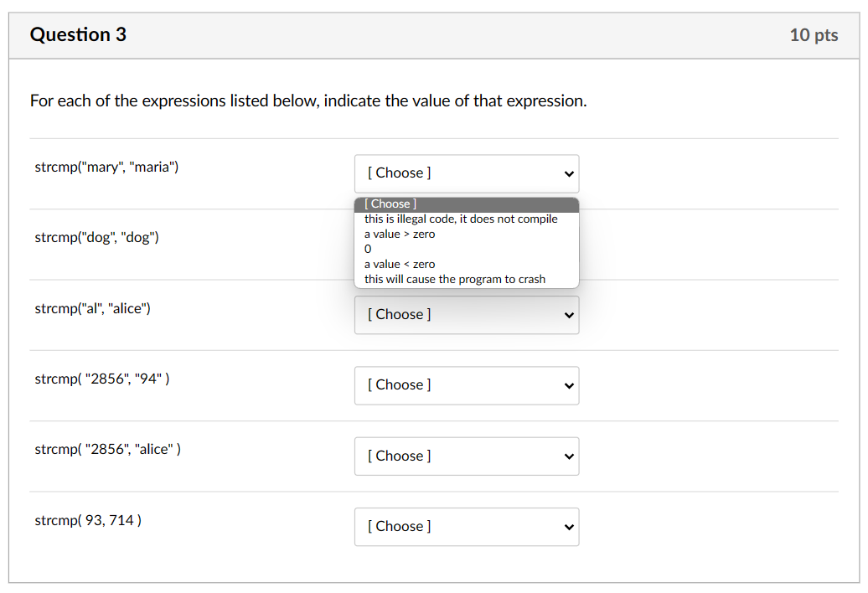Click the "10 pts" label
The image size is (868, 593).
(x=814, y=35)
